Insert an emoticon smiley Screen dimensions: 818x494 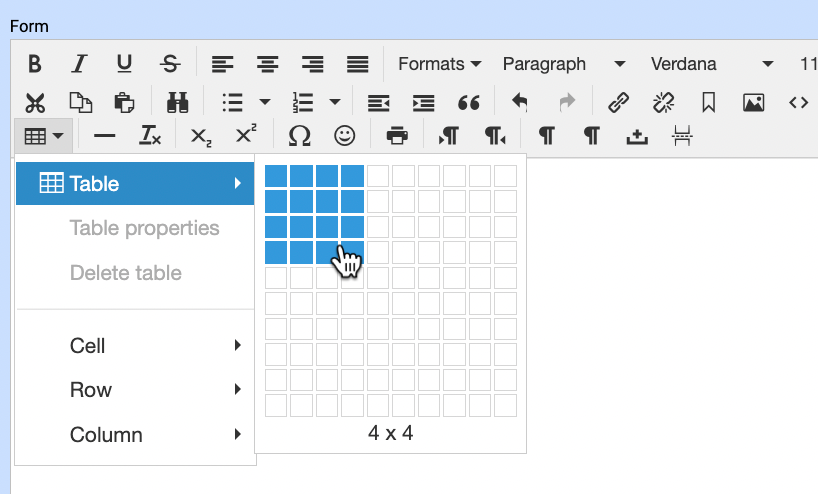point(344,135)
